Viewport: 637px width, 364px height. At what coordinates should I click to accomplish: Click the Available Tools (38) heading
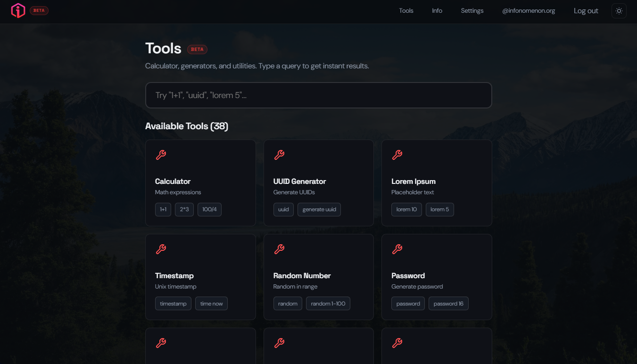pos(187,126)
